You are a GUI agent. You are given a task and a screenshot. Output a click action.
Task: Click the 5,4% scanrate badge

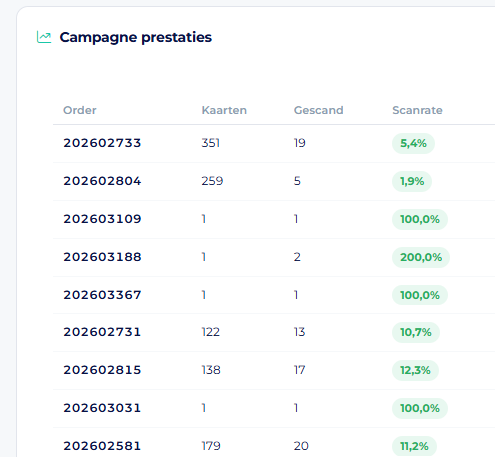413,143
